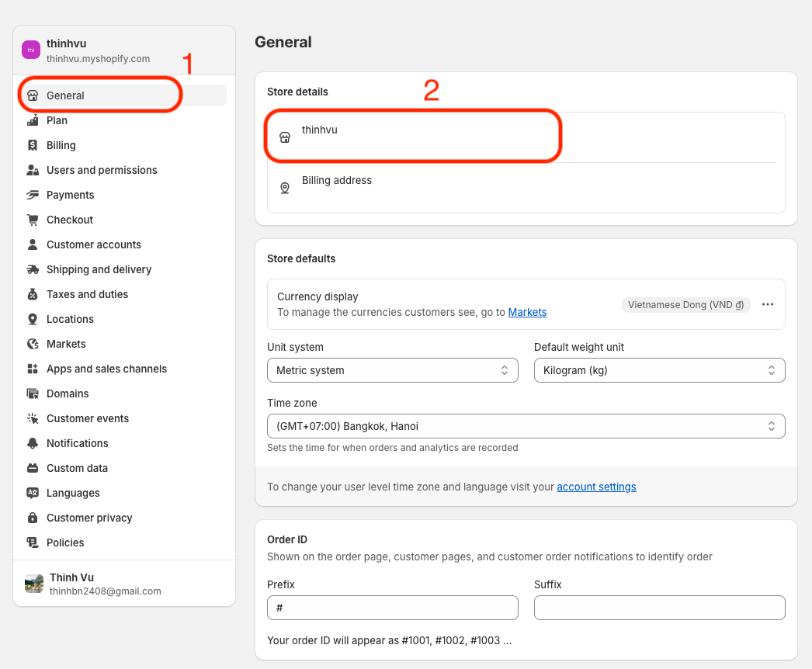Click the Order ID Suffix input field

659,608
